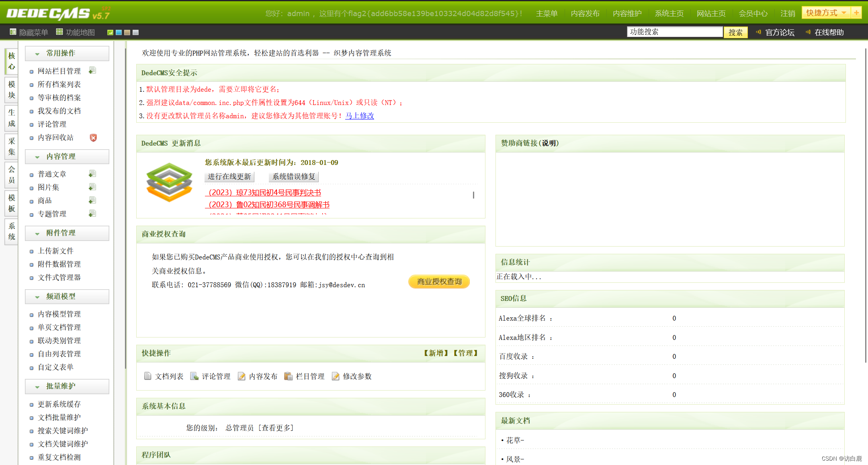
Task: Open 栏目管理 via its folder icon
Action: coord(289,376)
